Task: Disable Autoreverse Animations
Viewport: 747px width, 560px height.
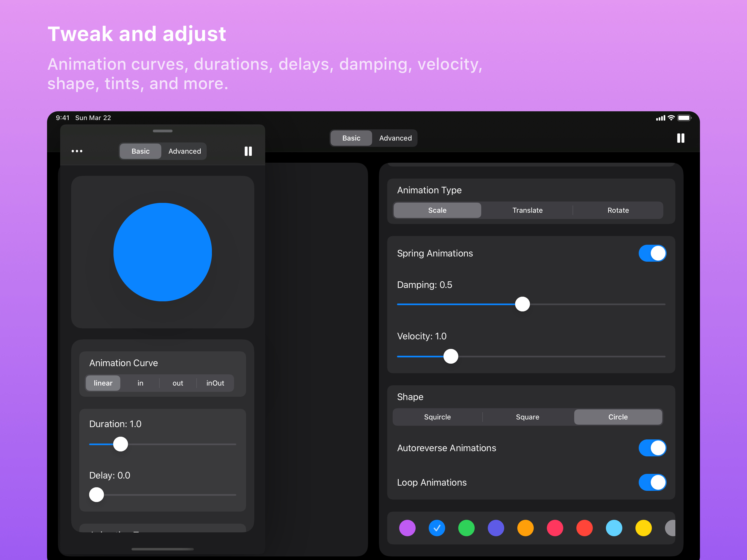Action: pyautogui.click(x=652, y=448)
